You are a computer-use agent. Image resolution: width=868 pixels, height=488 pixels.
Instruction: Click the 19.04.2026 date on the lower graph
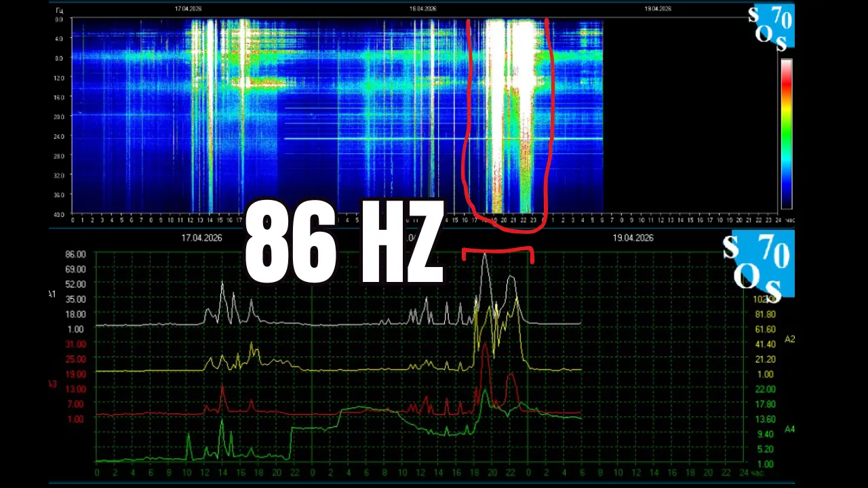click(633, 238)
